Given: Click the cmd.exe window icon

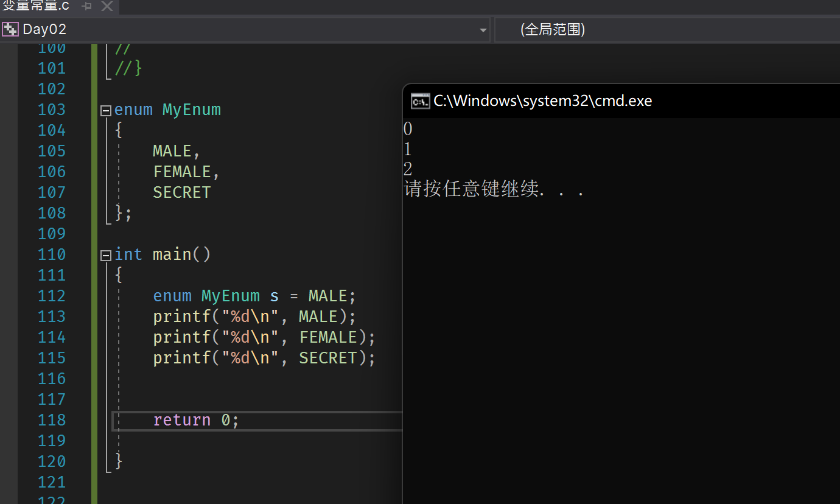Looking at the screenshot, I should coord(420,101).
